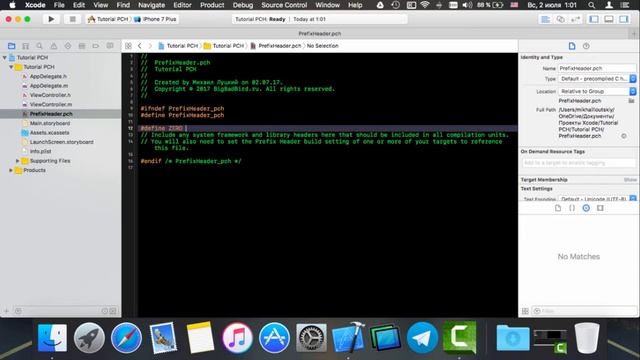Open related items grid menu
The image size is (640, 360).
[128, 46]
